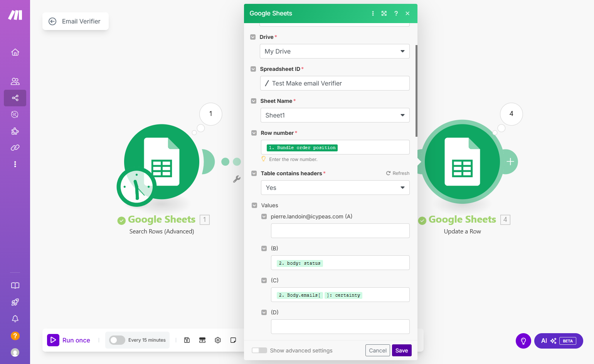Screen dimensions: 594x364
Task: Open the puzzle-piece apps icon in sidebar
Action: [15, 131]
